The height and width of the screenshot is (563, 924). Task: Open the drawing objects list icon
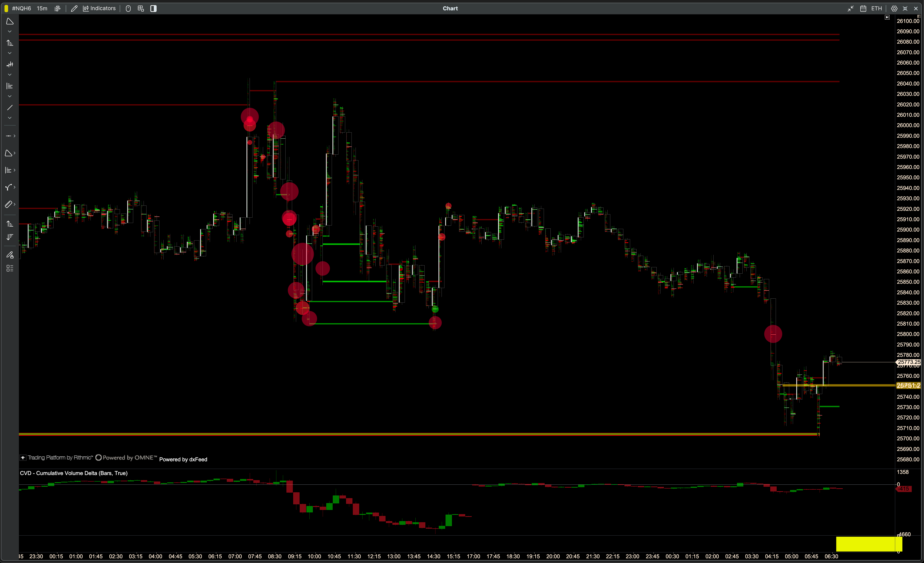(10, 268)
